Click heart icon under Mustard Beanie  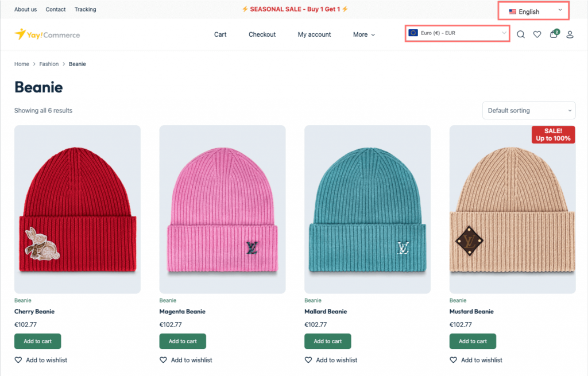454,360
